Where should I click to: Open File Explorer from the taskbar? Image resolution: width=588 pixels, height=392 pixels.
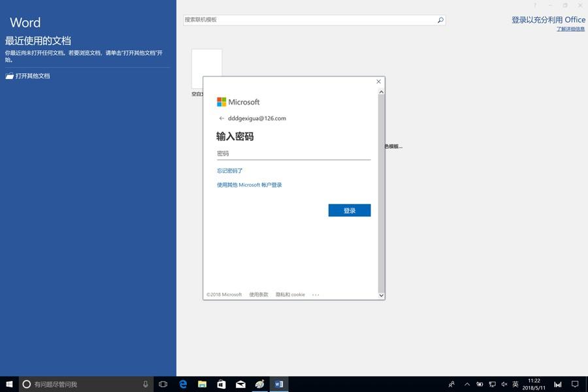click(202, 384)
